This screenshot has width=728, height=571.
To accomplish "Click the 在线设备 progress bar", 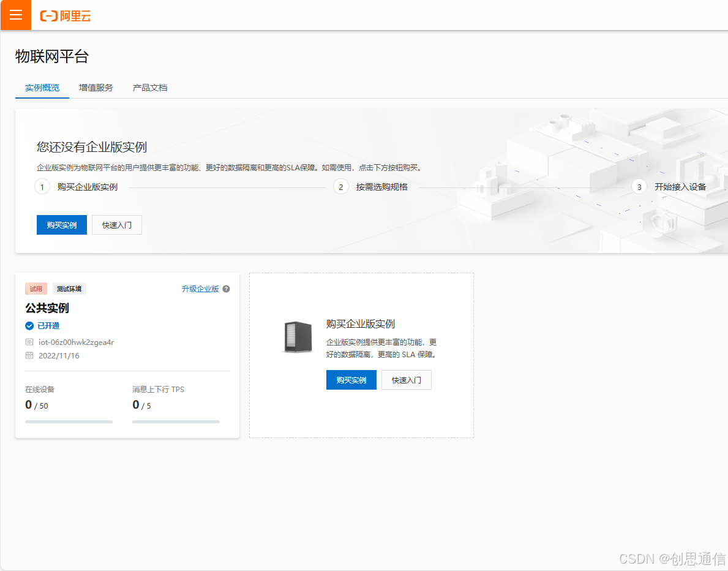I will click(x=69, y=422).
